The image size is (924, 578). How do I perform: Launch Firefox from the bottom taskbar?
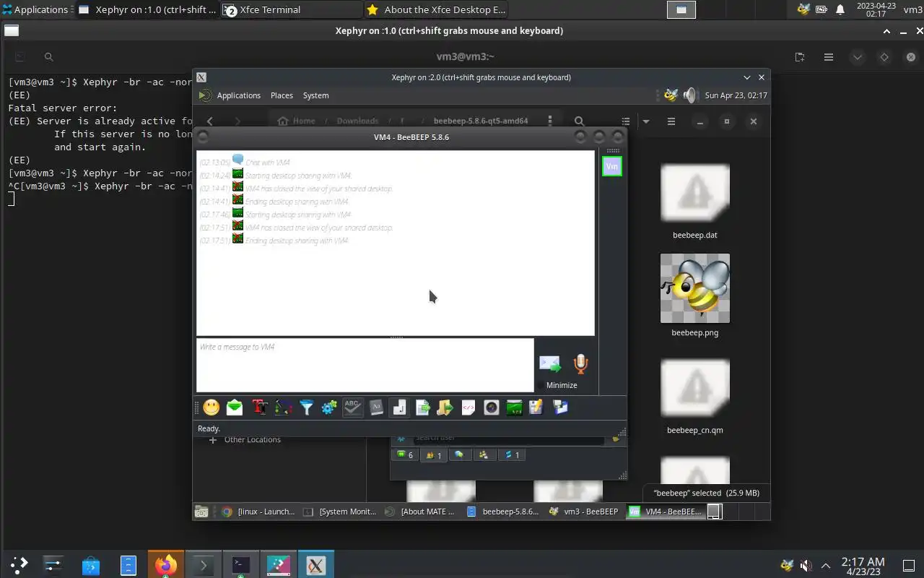coord(166,565)
